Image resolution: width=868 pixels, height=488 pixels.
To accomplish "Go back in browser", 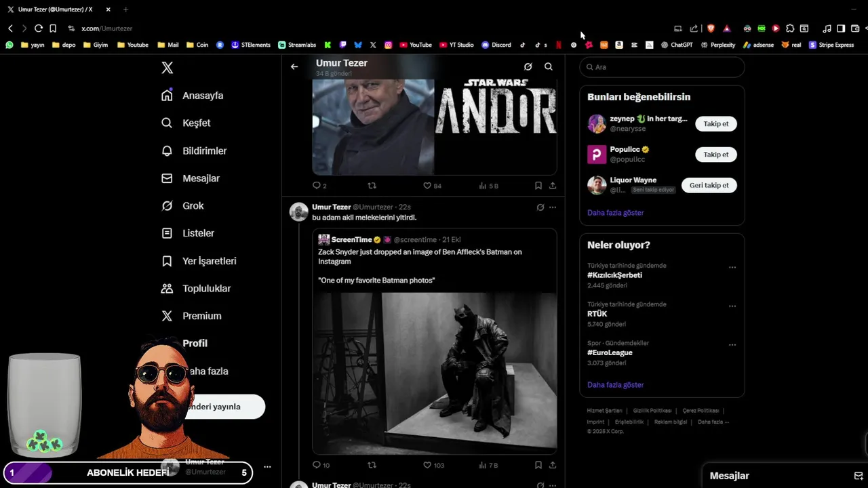I will (10, 28).
